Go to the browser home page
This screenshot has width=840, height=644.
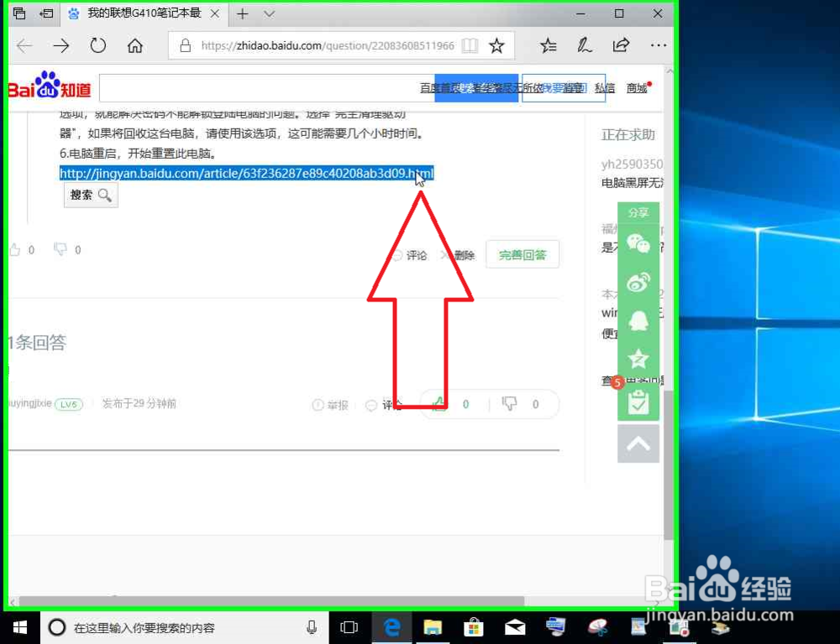coord(134,45)
